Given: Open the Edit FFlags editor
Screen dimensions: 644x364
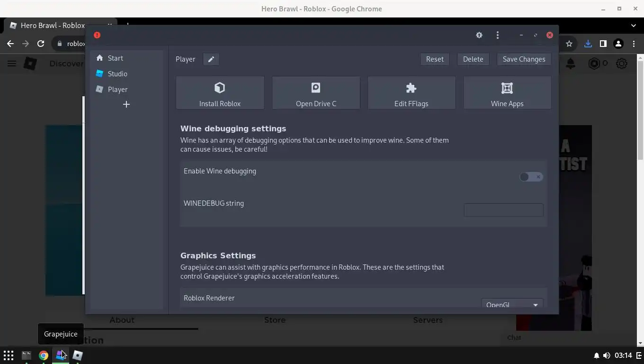Looking at the screenshot, I should pyautogui.click(x=411, y=93).
